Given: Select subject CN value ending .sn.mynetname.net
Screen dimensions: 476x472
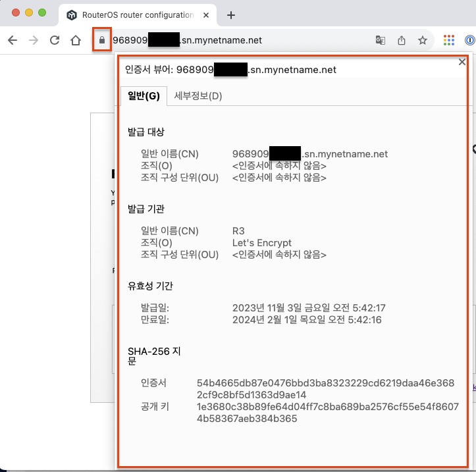Looking at the screenshot, I should pos(310,154).
